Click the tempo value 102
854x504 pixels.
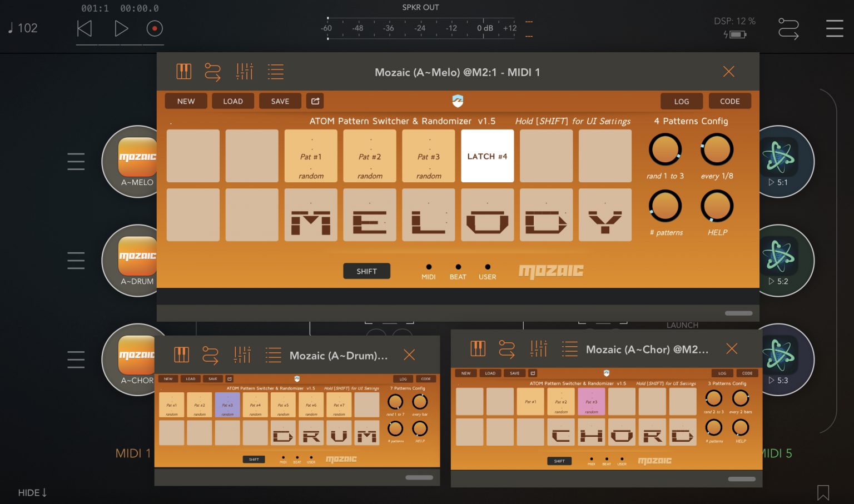pos(27,28)
